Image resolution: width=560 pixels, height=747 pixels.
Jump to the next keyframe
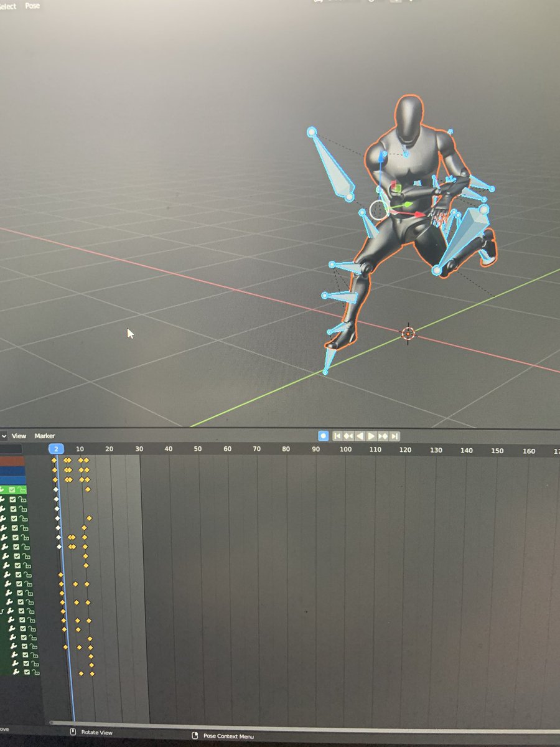(383, 436)
